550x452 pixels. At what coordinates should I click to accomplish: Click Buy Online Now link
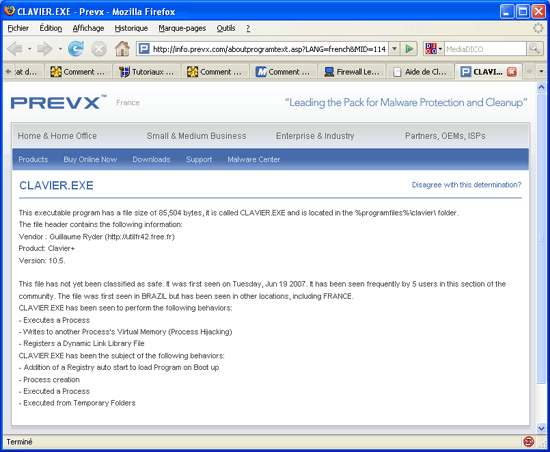[90, 160]
